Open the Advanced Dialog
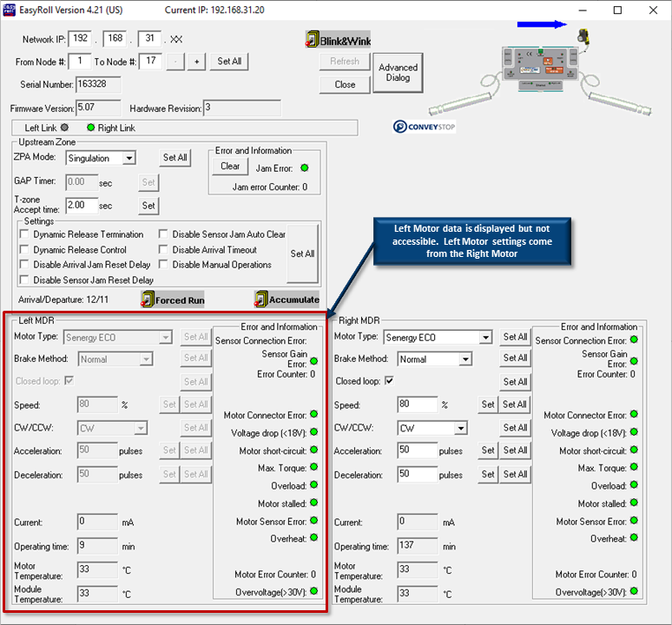Image resolution: width=672 pixels, height=625 pixels. pos(398,72)
